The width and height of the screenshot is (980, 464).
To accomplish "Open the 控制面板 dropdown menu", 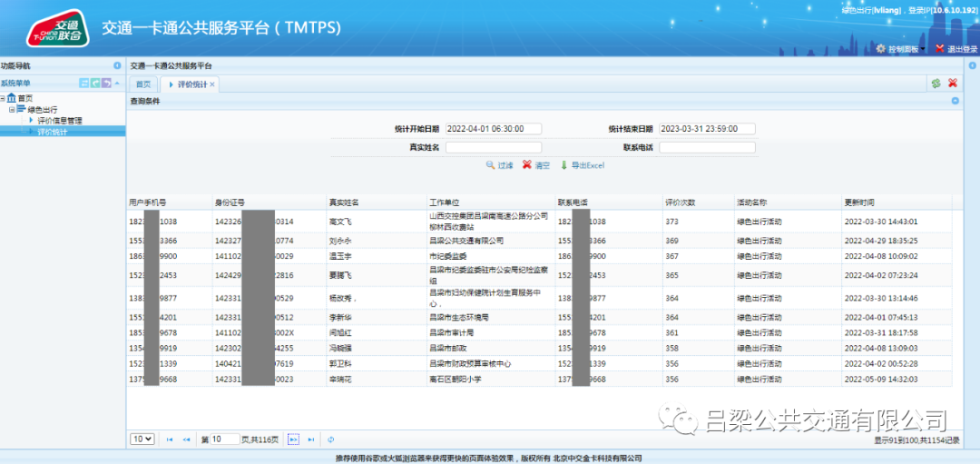I will coord(901,49).
